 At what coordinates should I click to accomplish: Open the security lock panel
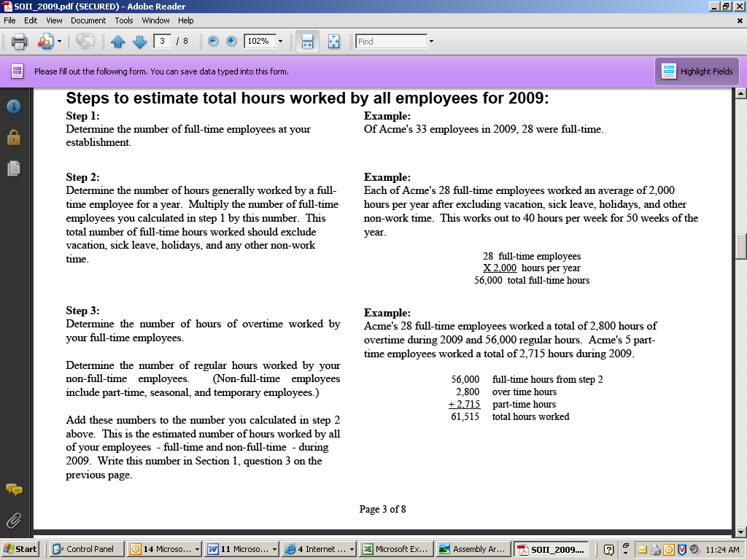[x=13, y=137]
